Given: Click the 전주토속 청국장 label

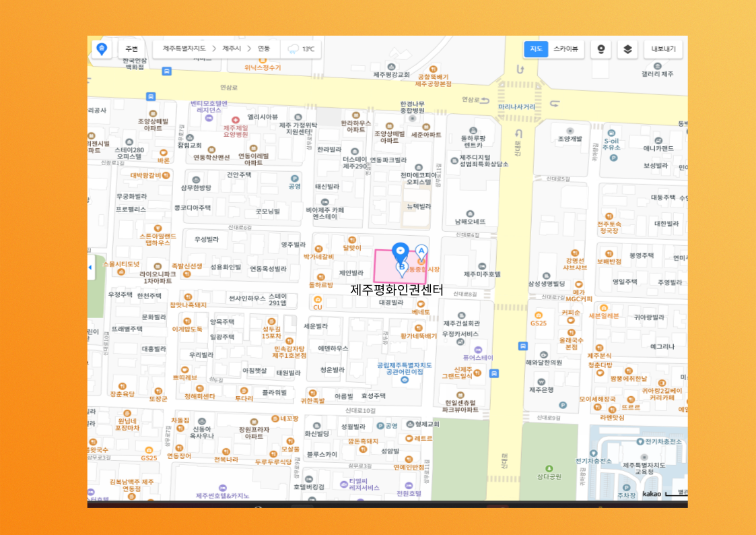Looking at the screenshot, I should [609, 228].
